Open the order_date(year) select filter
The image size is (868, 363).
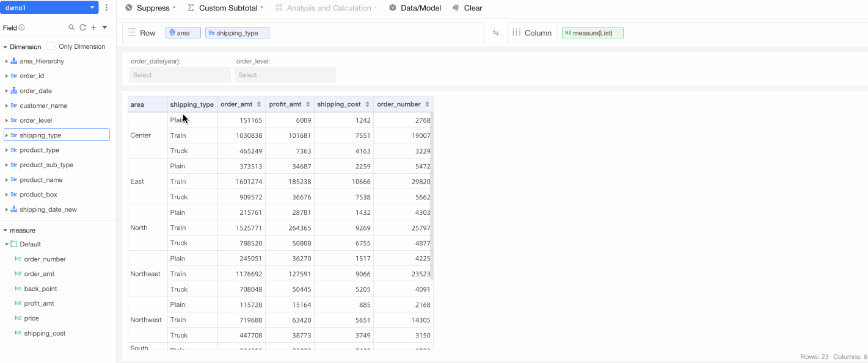(x=180, y=75)
